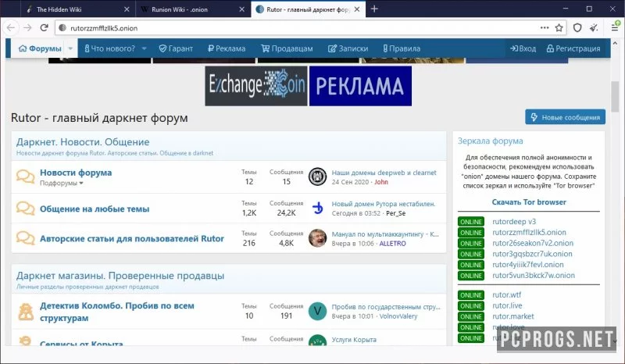Viewport: 625px width, 364px height.
Task: Open the rutor5vun3bkck7w.onion mirror
Action: [x=534, y=276]
